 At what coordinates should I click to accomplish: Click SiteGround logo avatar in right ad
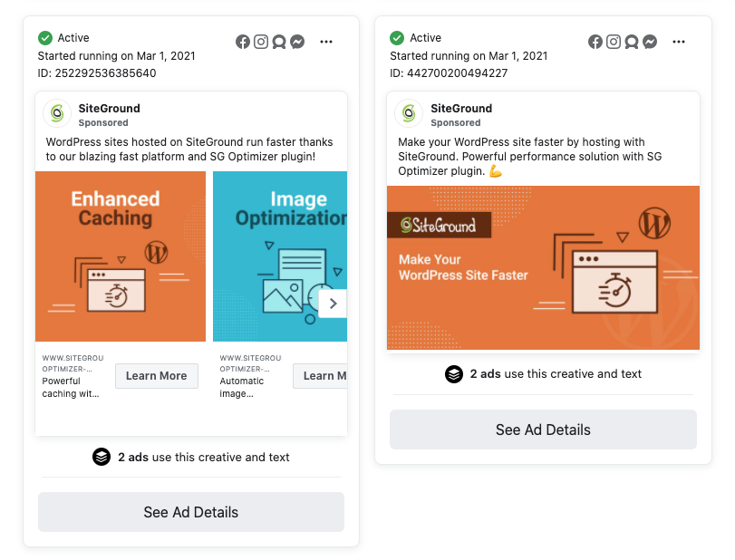409,113
